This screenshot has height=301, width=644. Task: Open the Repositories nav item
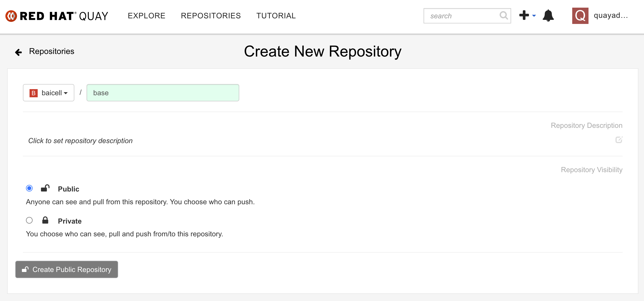coord(211,16)
